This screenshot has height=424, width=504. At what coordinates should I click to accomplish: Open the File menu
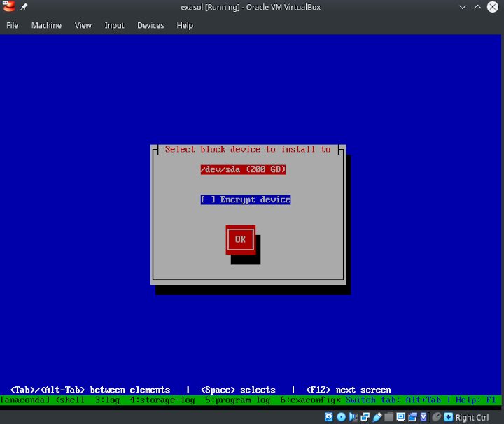[12, 25]
